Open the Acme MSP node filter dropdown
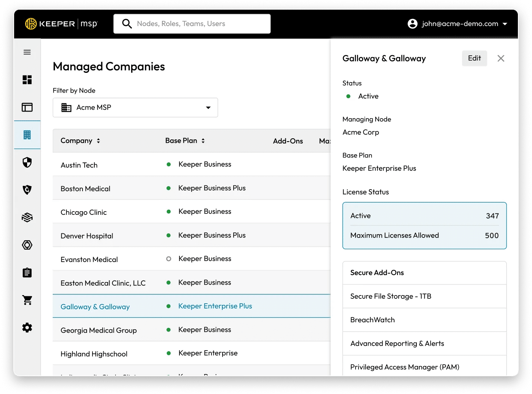This screenshot has width=532, height=394. point(135,107)
